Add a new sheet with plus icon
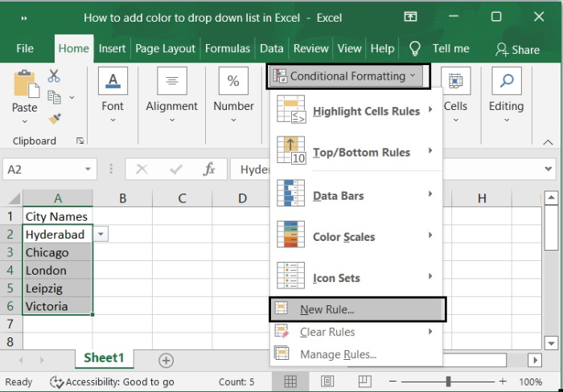Viewport: 563px width, 392px height. coord(166,361)
